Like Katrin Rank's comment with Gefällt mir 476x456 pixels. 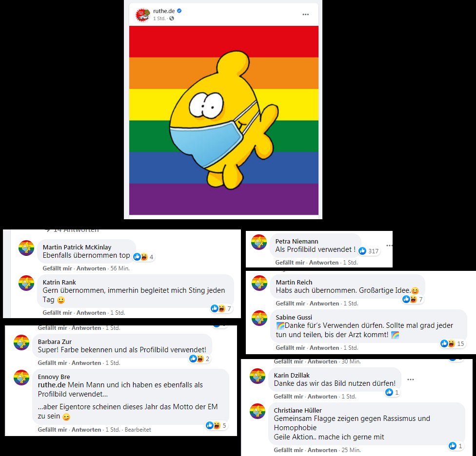57,313
